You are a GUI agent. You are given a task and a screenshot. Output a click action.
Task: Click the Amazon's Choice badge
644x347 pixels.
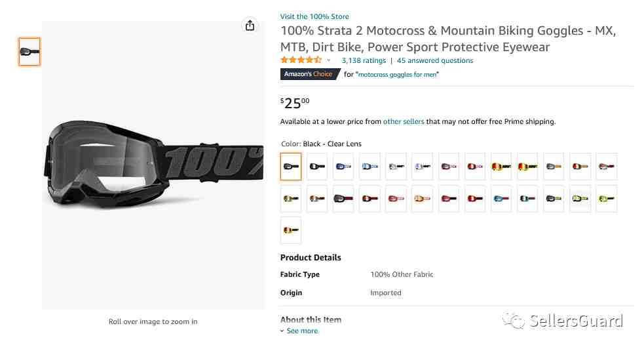(310, 74)
